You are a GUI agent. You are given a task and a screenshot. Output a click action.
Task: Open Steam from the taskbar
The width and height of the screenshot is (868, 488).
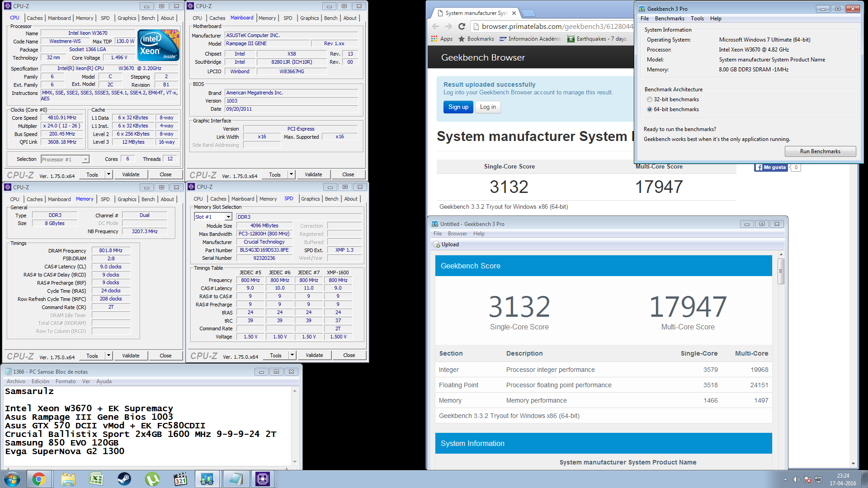click(124, 479)
